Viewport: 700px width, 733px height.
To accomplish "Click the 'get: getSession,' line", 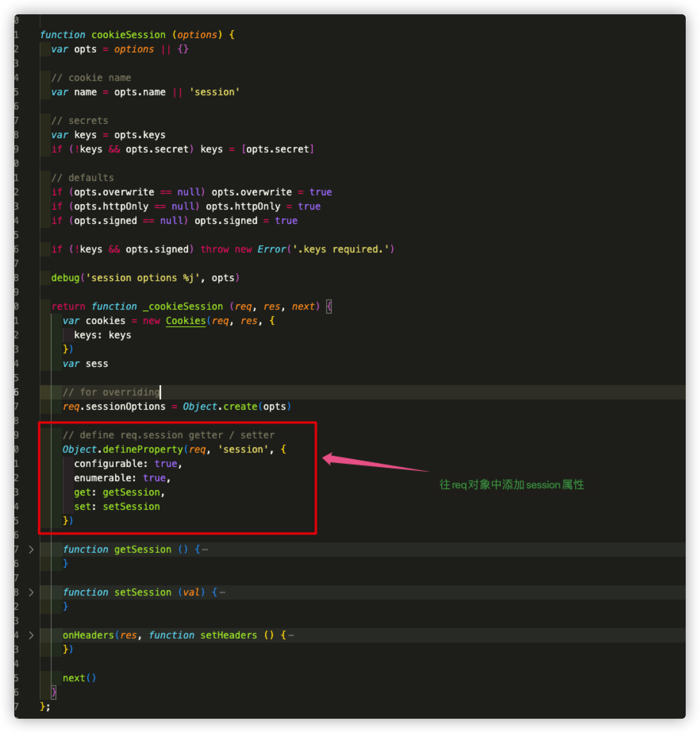I will 119,492.
